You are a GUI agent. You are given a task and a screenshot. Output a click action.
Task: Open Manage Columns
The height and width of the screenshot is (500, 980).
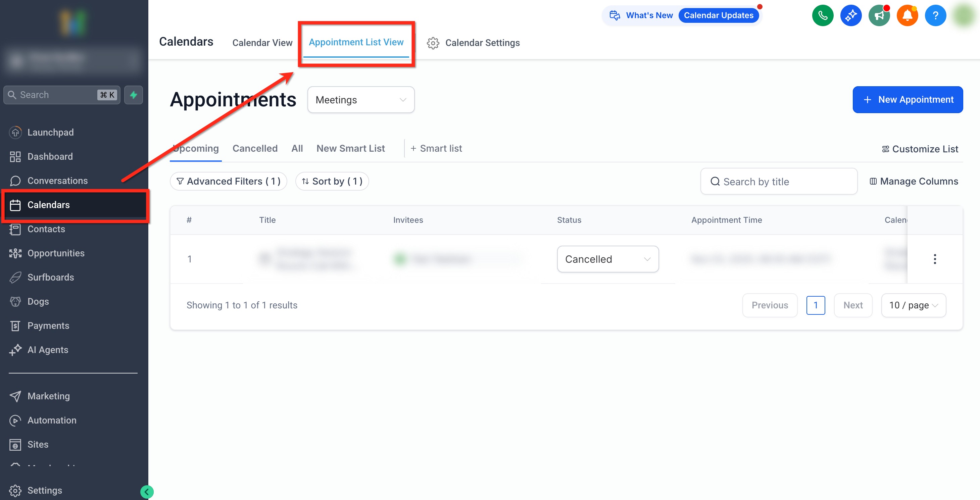click(x=914, y=181)
